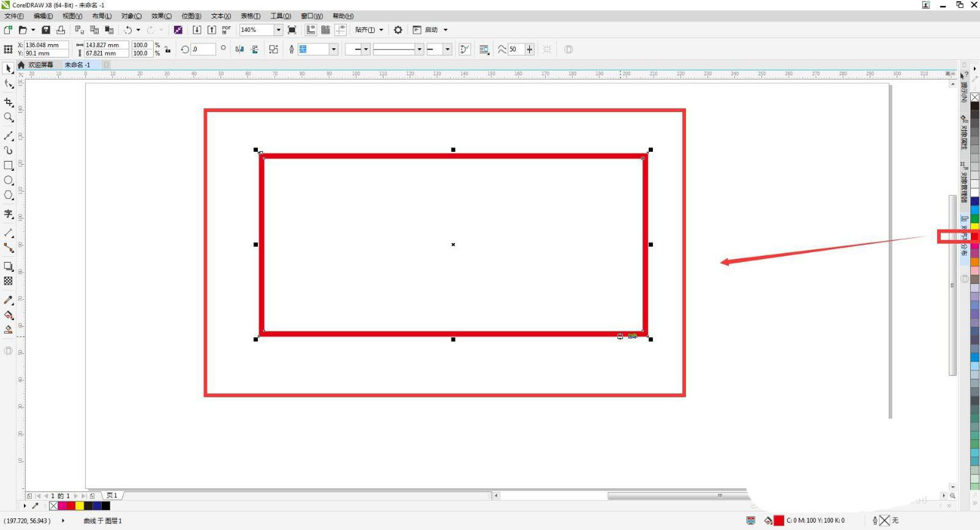Image resolution: width=980 pixels, height=530 pixels.
Task: Click the Export icon
Action: 211,29
